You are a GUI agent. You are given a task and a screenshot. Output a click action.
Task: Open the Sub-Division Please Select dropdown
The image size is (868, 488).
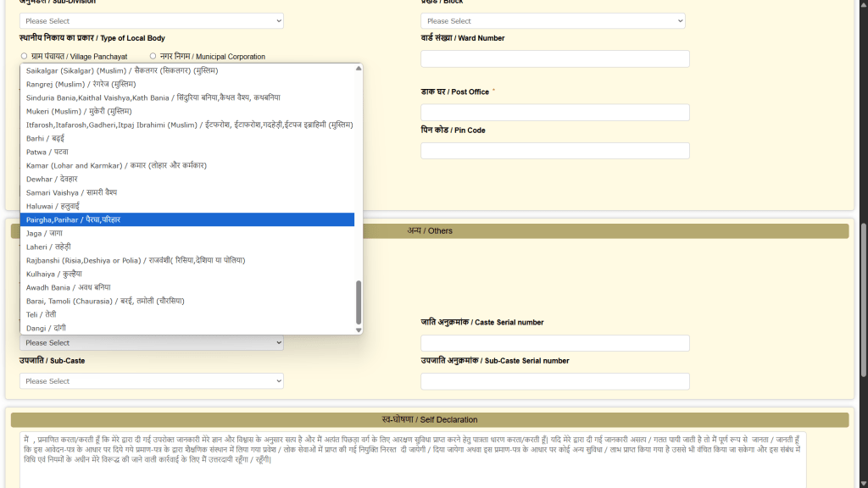152,21
